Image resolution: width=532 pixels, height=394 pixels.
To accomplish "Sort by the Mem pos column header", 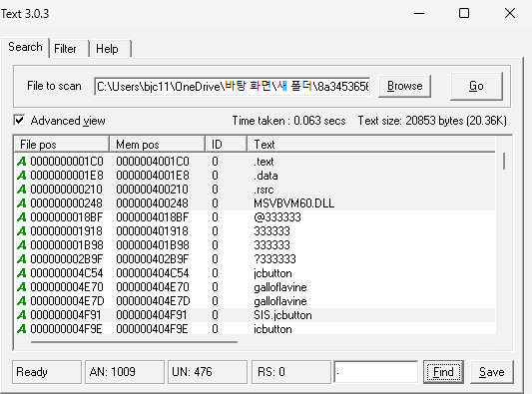I will pyautogui.click(x=157, y=145).
